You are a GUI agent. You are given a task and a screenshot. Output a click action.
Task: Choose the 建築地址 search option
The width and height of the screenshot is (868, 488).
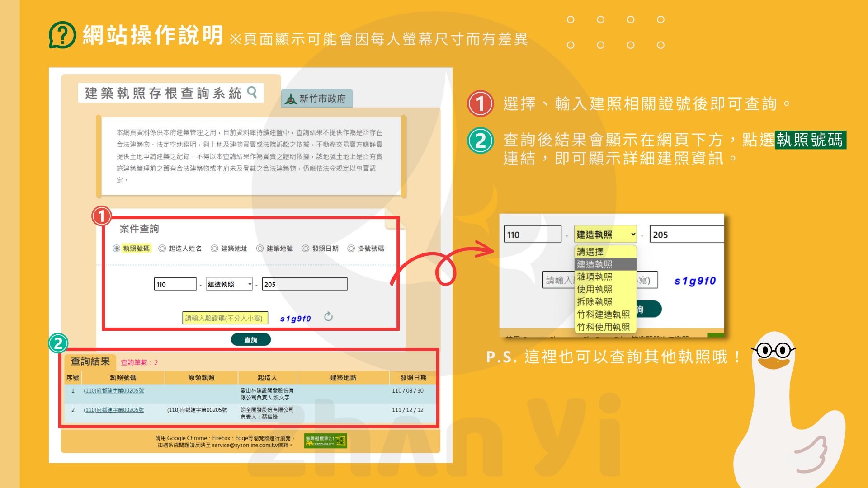click(x=214, y=249)
